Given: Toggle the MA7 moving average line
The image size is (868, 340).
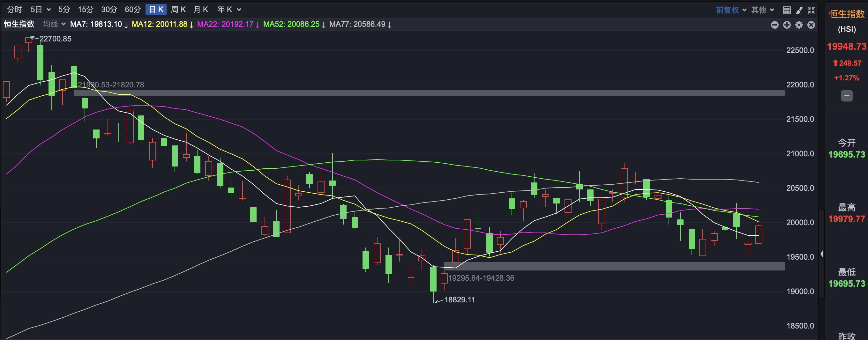Looking at the screenshot, I should point(96,24).
